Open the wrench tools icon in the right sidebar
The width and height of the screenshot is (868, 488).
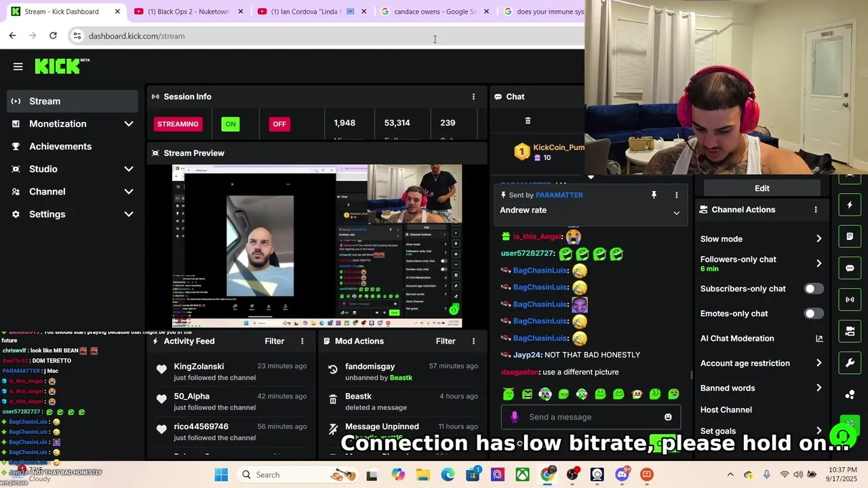850,363
